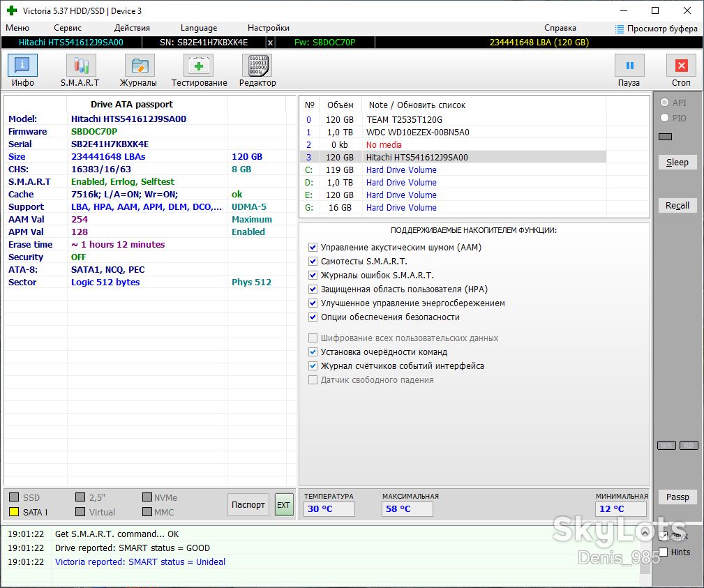Select the TEAM T2535T120G drive row
The height and width of the screenshot is (588, 704).
[x=454, y=119]
